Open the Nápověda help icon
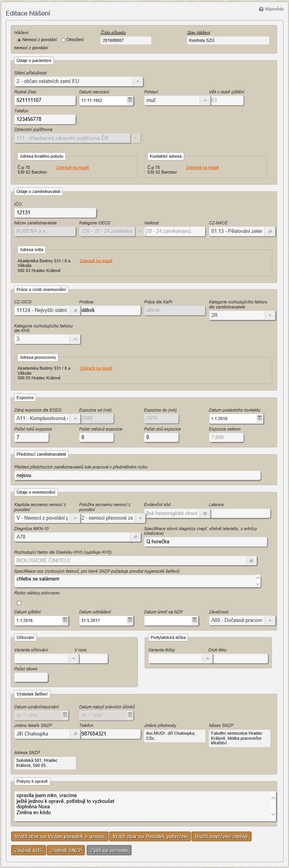This screenshot has height=868, width=289. [x=261, y=9]
